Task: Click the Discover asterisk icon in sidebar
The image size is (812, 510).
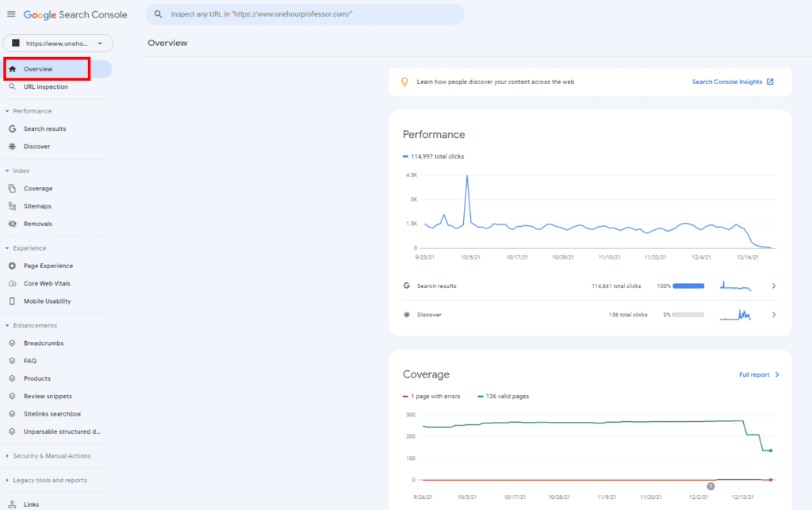Action: 13,147
